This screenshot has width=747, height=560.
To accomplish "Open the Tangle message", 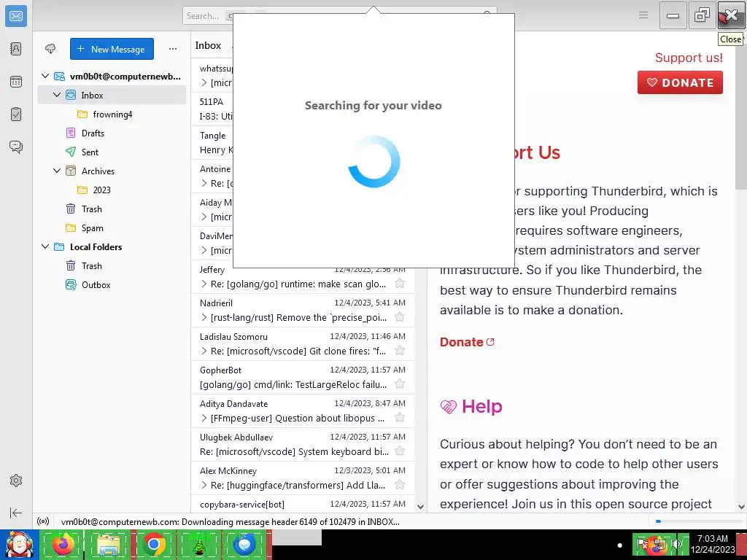I will [212, 142].
